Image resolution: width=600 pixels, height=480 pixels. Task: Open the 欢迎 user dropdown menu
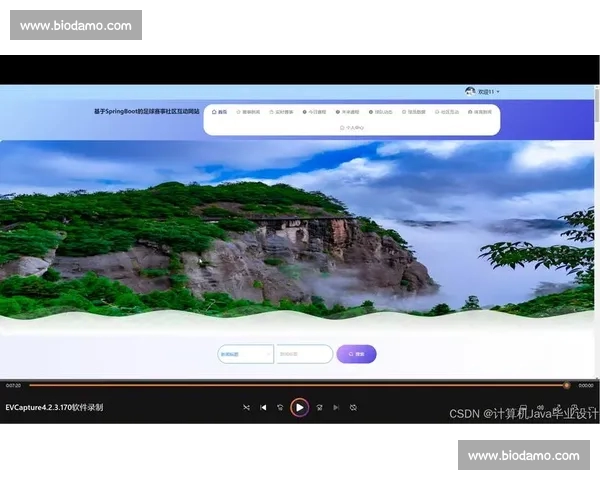coord(487,91)
